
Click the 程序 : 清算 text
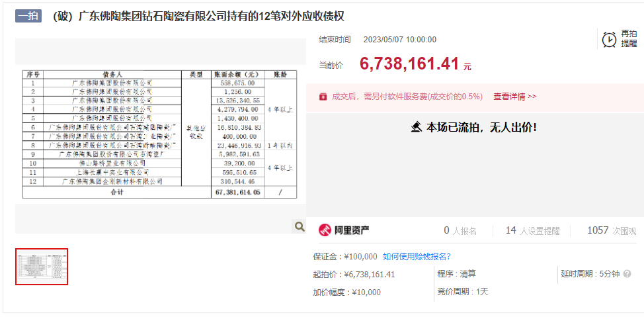point(457,274)
